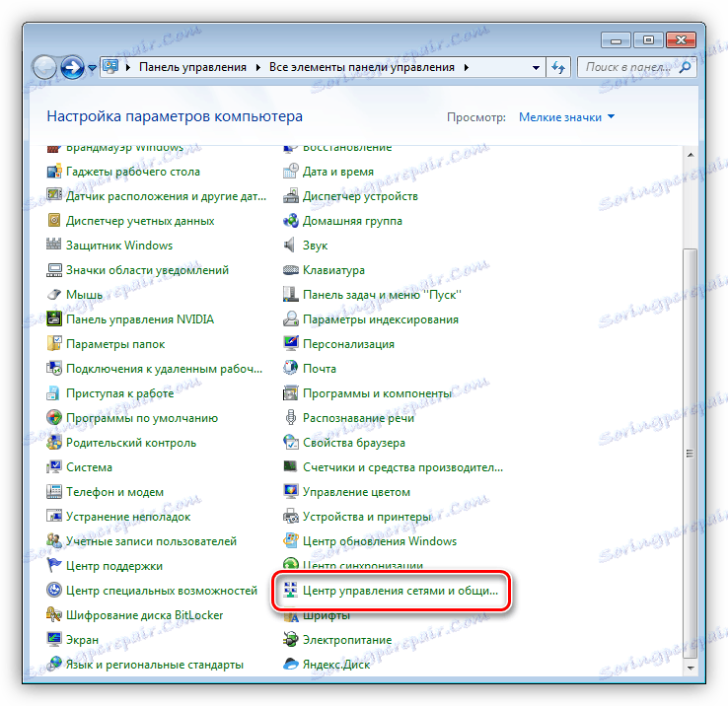Open the Device Manager icon (Диспетчер устройств)
This screenshot has width=728, height=706.
point(291,196)
